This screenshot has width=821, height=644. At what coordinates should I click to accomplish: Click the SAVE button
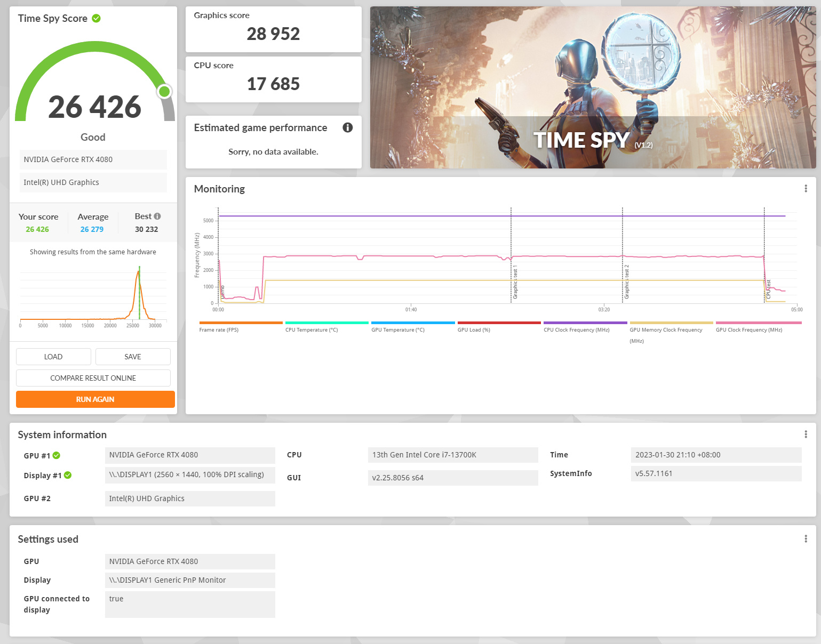point(133,357)
